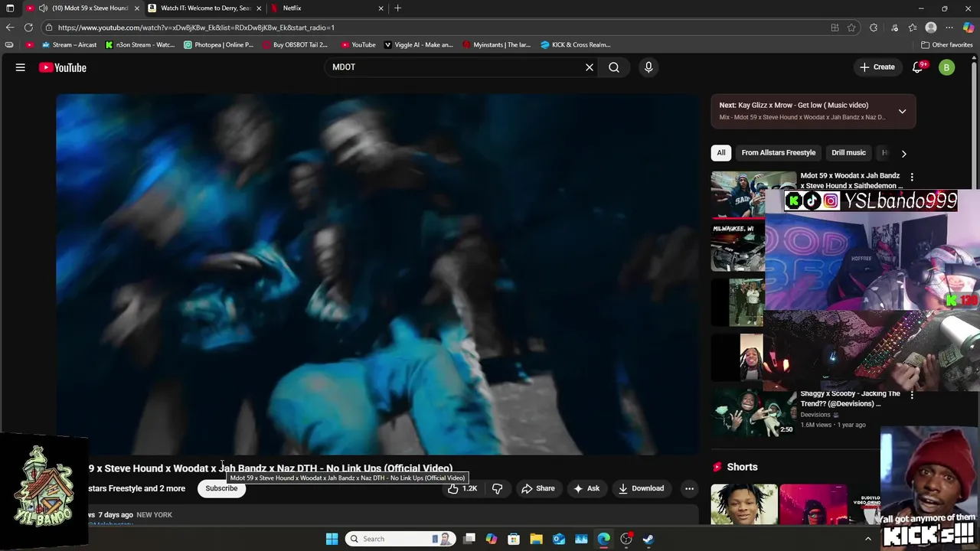
Task: Click the browser address bar URL
Action: [196, 28]
